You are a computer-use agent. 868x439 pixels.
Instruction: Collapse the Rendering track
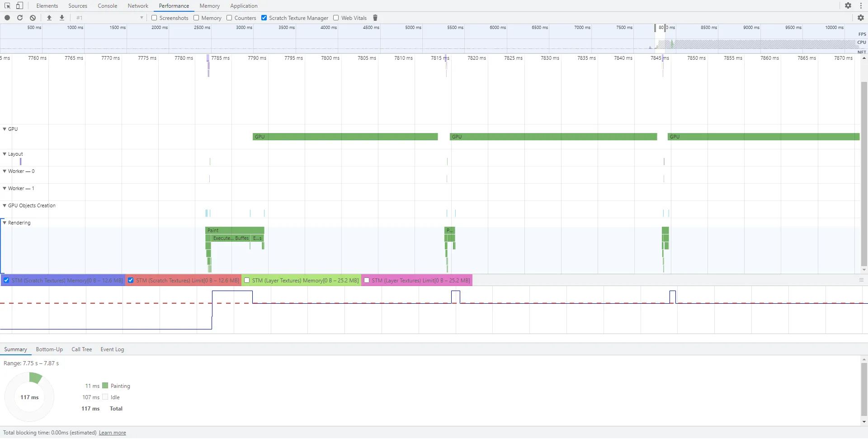click(5, 223)
